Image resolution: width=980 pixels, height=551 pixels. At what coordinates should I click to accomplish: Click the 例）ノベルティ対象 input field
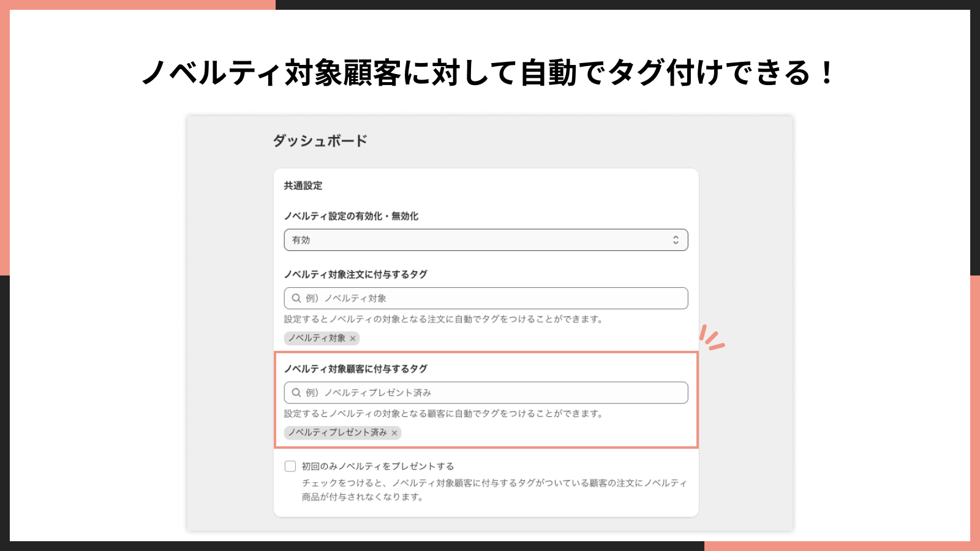(486, 298)
